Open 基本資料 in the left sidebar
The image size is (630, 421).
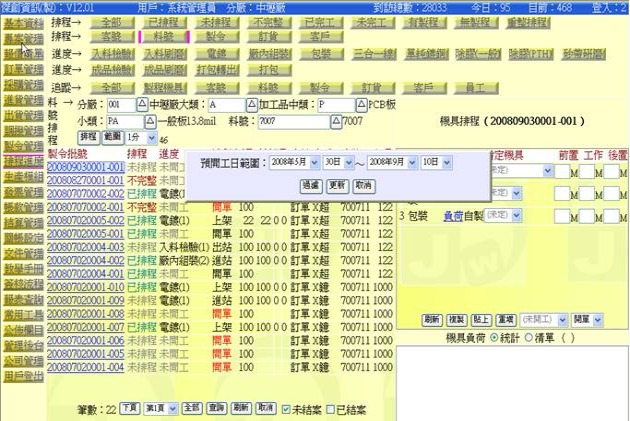22,22
